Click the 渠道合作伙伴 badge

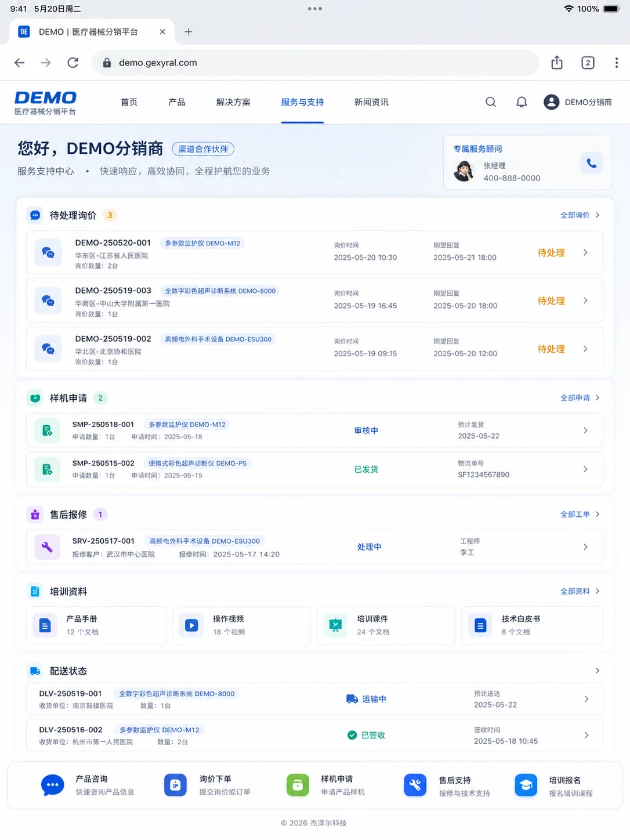(x=203, y=149)
